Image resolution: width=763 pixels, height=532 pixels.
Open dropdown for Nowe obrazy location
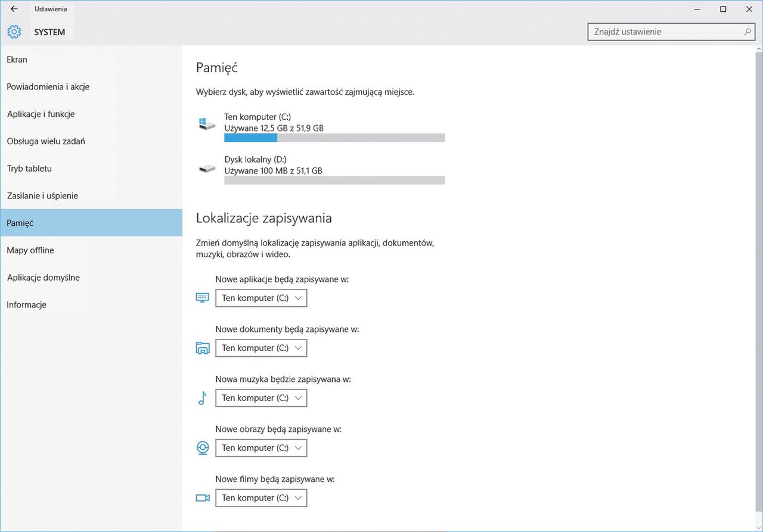(x=261, y=448)
